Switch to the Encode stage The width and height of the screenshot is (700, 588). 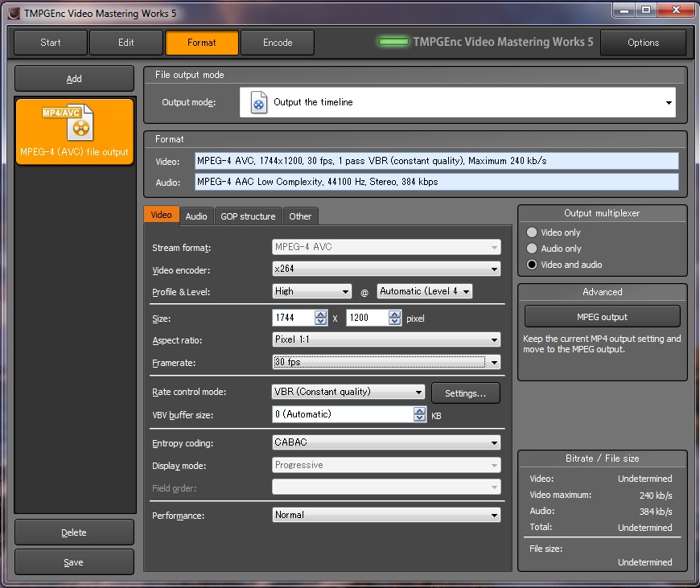click(x=278, y=43)
